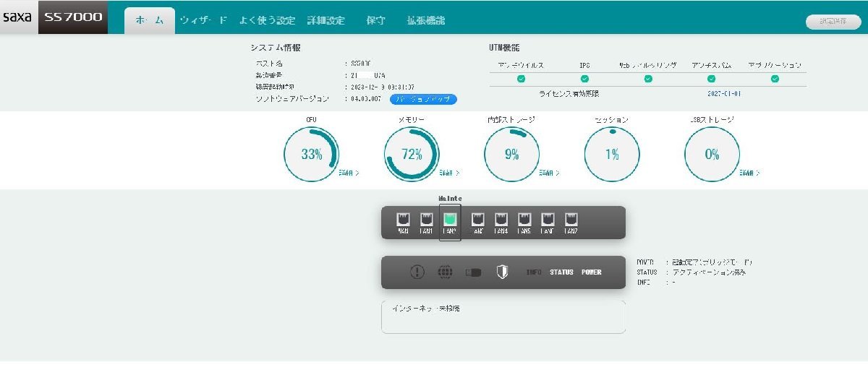Image resolution: width=868 pixels, height=383 pixels.
Task: Click the セッション 1% gauge
Action: click(x=612, y=154)
